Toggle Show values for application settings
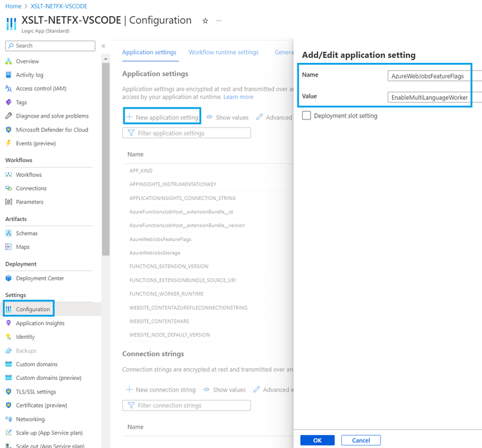Screen dimensions: 482x448 pos(228,118)
